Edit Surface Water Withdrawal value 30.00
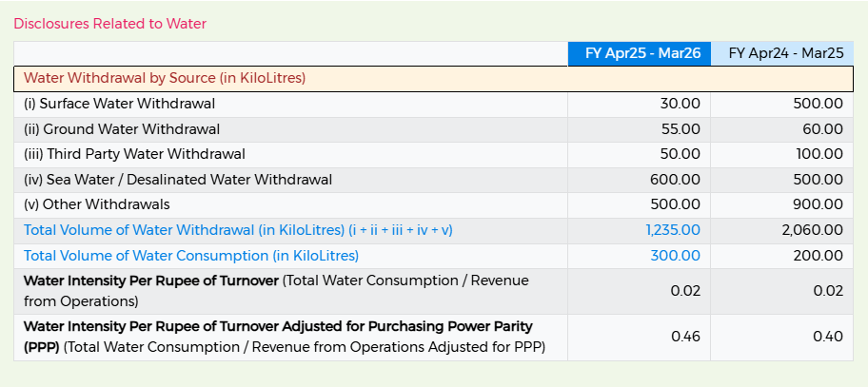868x387 pixels. 639,104
